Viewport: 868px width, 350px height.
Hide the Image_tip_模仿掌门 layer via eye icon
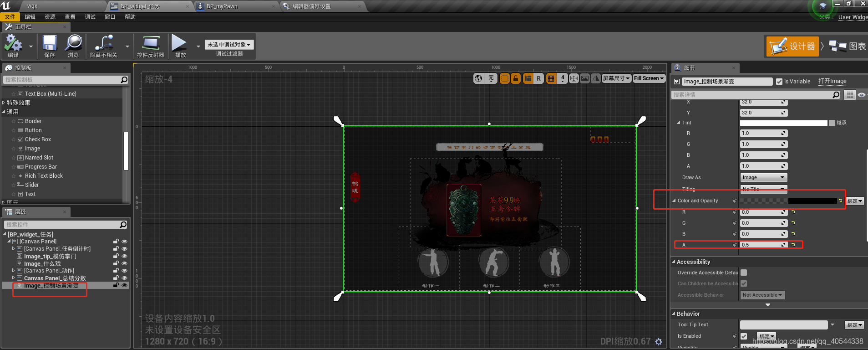coord(124,256)
